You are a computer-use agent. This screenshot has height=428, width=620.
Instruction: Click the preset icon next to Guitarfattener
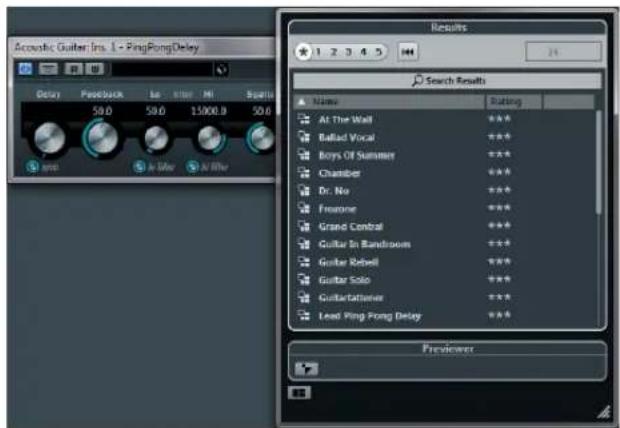pos(304,297)
